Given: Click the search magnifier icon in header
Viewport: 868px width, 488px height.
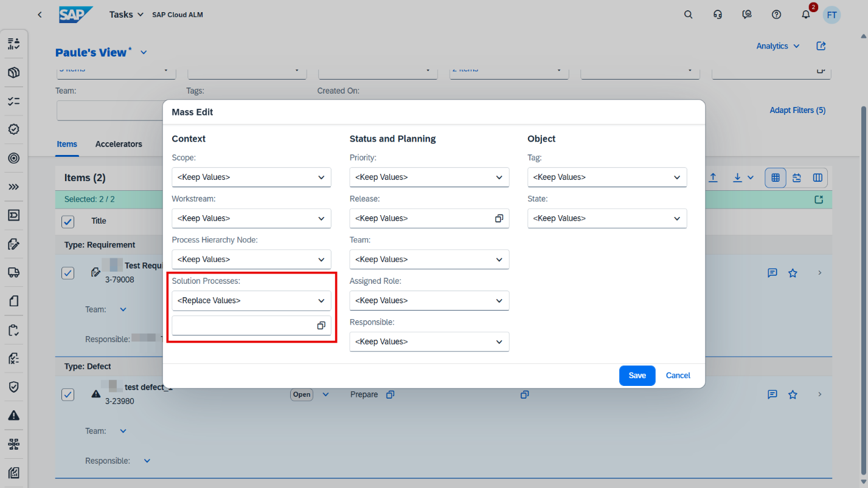Looking at the screenshot, I should 688,15.
